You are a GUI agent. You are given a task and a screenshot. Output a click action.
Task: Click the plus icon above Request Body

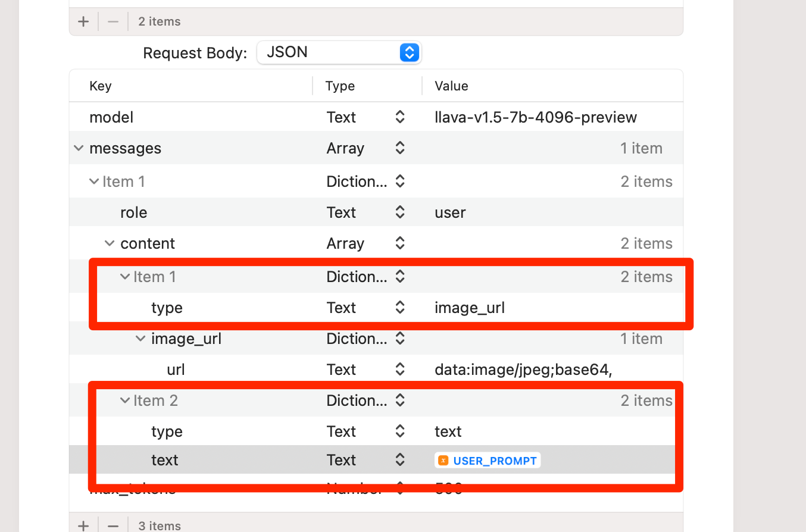tap(83, 21)
